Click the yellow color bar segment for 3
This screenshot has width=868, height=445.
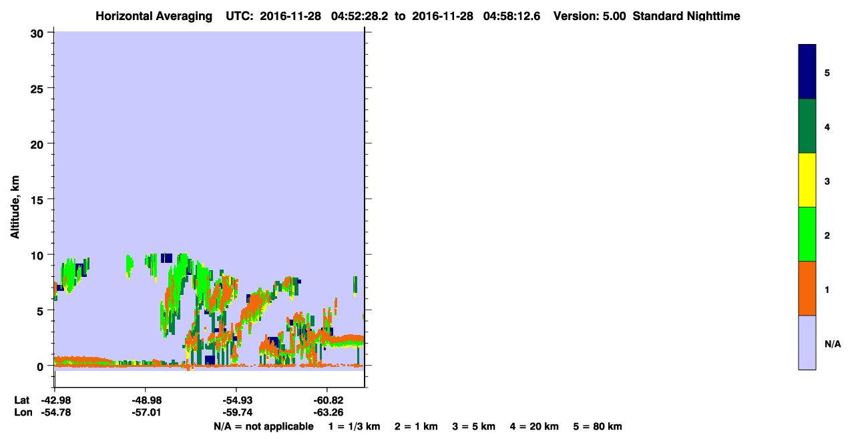[x=807, y=180]
